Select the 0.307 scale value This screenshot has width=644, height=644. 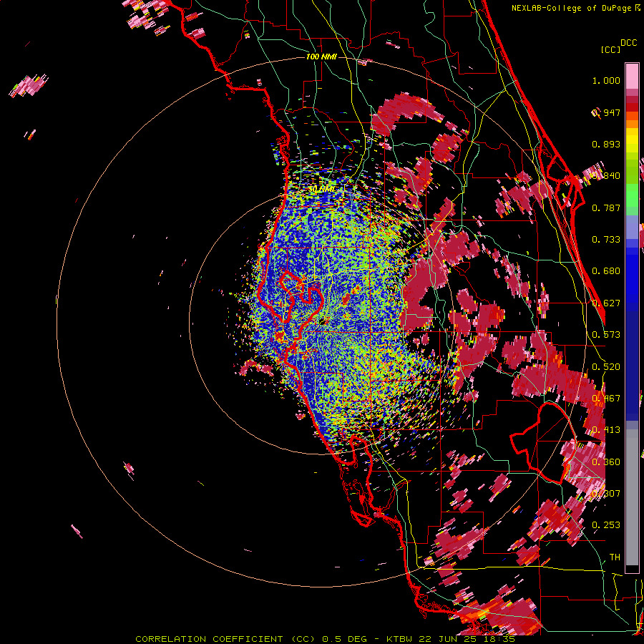point(606,494)
